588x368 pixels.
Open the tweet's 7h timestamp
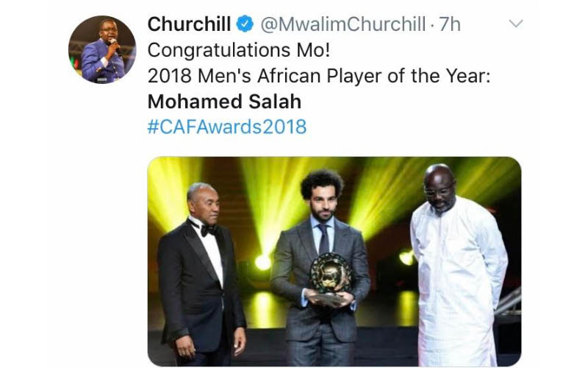tap(448, 24)
